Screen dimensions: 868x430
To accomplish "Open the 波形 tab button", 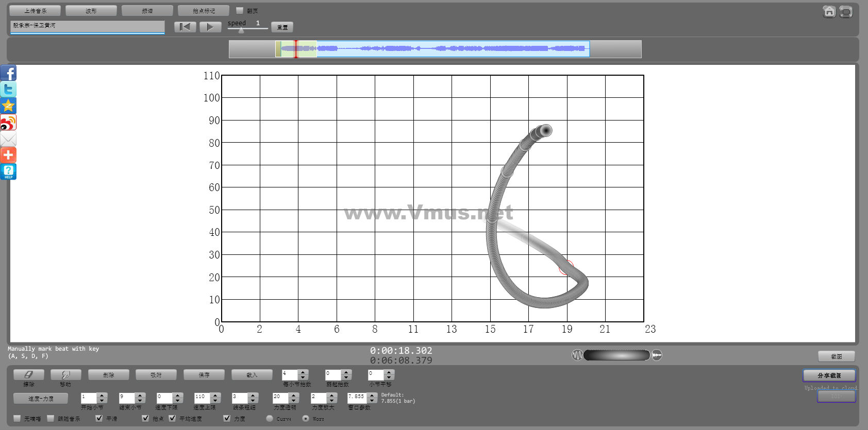I will (x=91, y=11).
